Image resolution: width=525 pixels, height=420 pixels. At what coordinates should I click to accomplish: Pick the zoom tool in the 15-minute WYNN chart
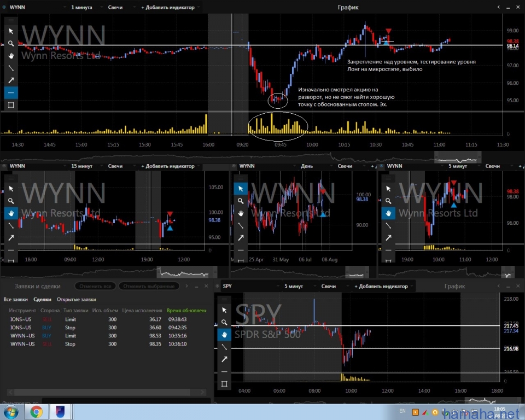[x=11, y=201]
